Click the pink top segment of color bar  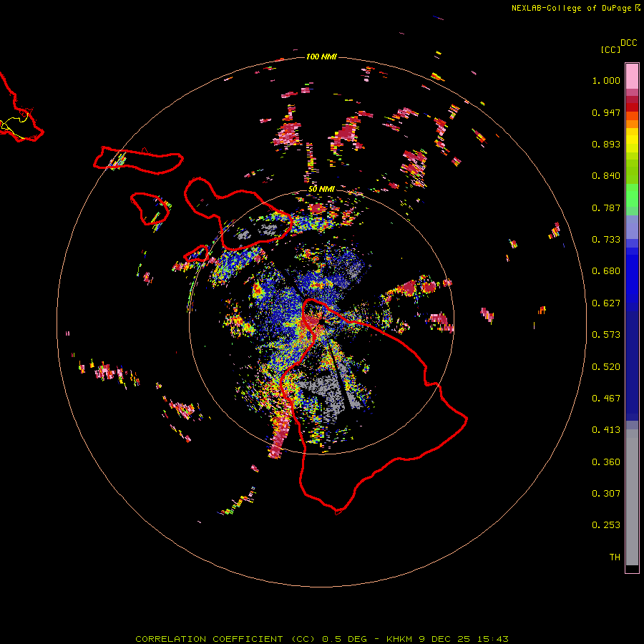(x=632, y=76)
